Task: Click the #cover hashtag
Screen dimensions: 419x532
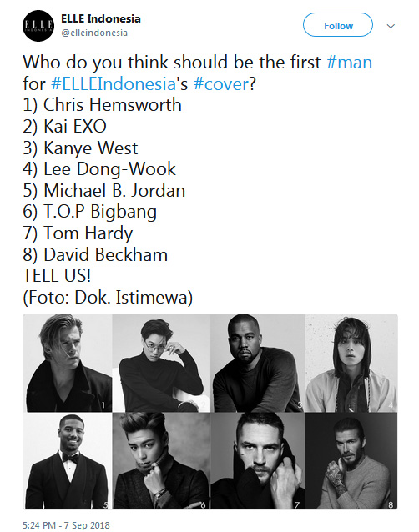Action: tap(221, 84)
